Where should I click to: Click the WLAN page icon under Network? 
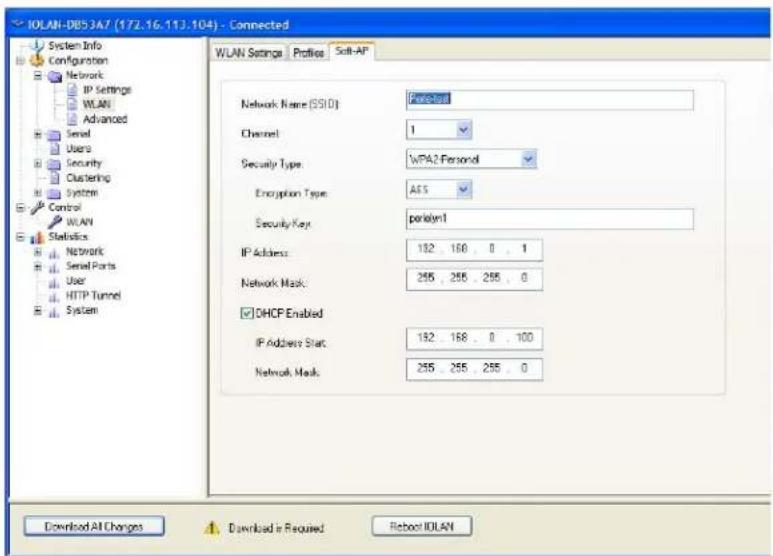click(72, 104)
